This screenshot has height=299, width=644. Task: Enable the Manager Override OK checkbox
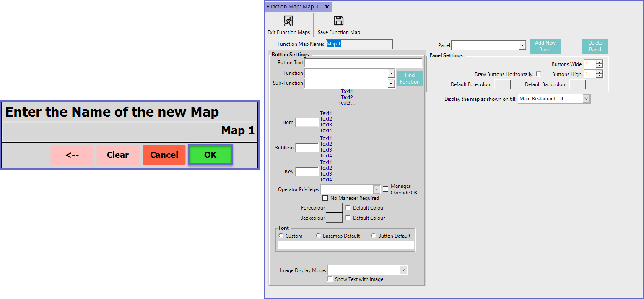(386, 189)
